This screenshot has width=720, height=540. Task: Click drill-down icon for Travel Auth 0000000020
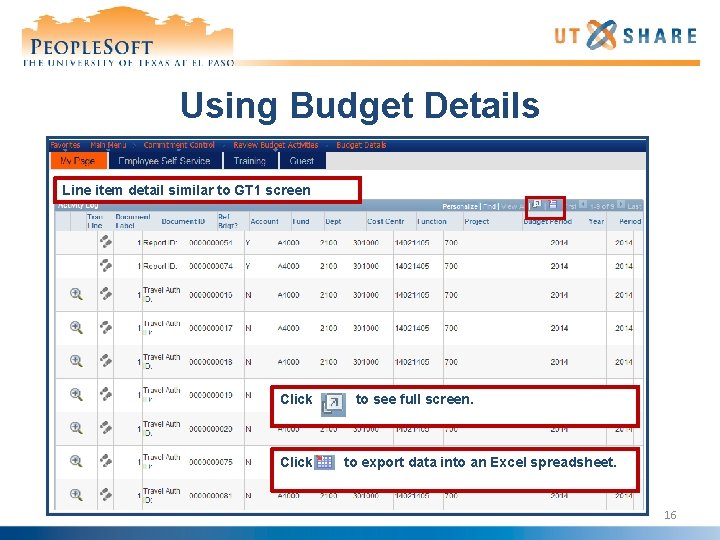(106, 428)
